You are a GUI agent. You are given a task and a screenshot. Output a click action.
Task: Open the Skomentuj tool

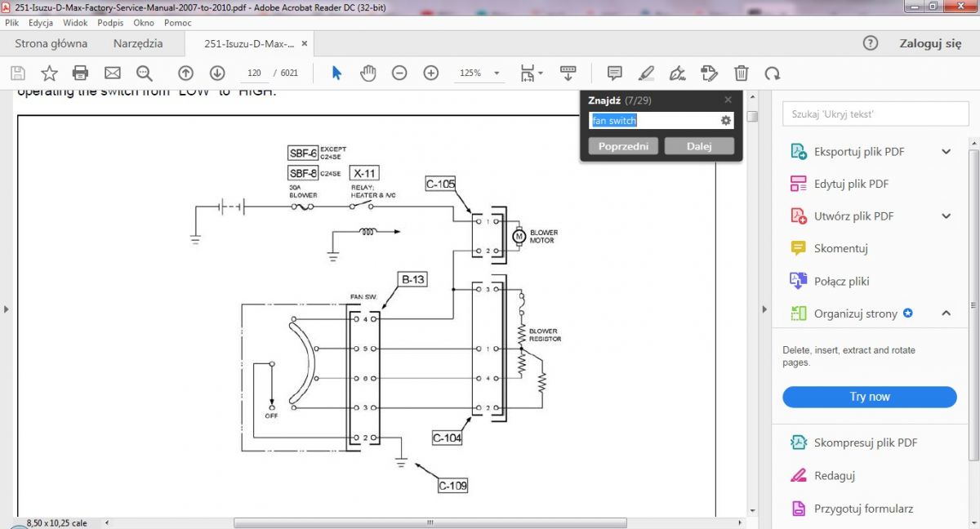point(840,248)
